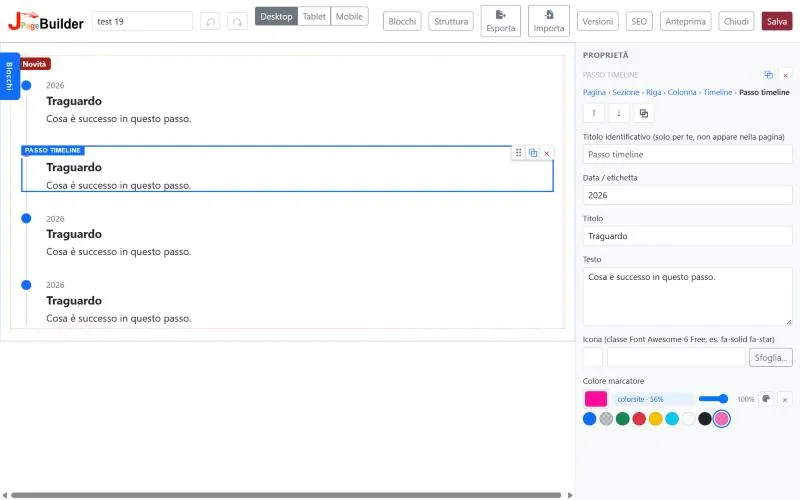The height and width of the screenshot is (500, 800).
Task: Open the vertical Blocchi side tab
Action: 9,76
